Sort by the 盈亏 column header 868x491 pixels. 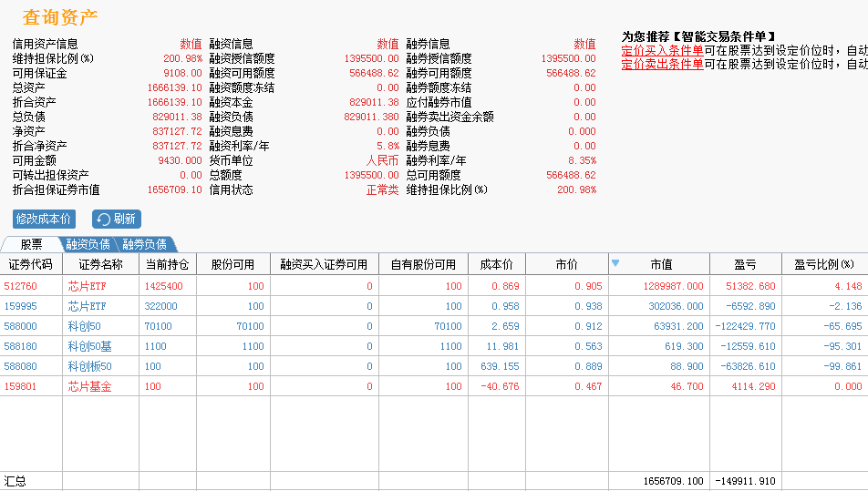point(745,264)
